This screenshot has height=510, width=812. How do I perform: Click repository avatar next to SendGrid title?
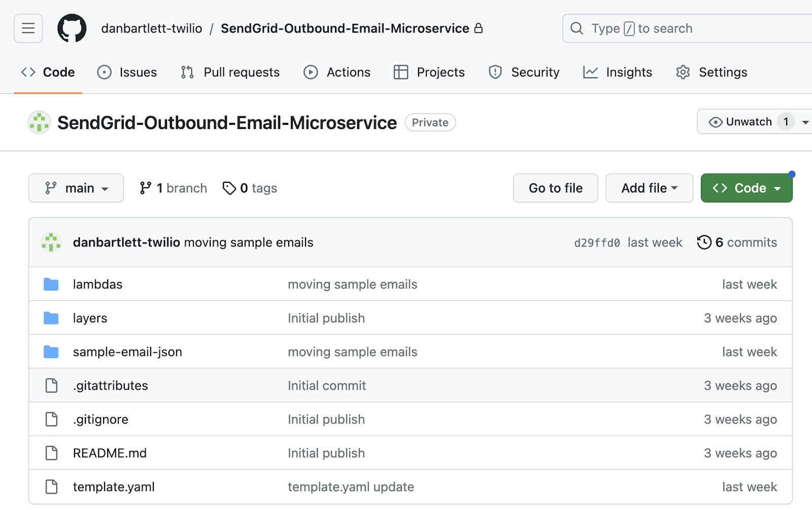39,122
